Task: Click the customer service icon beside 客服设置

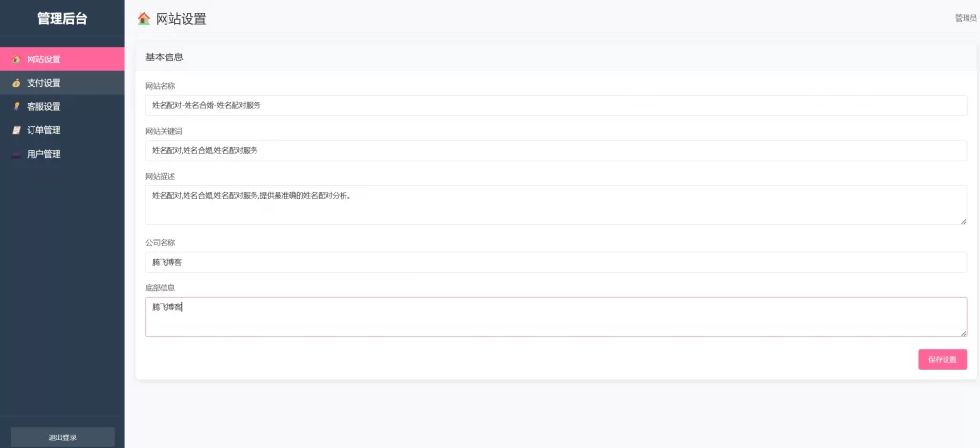Action: click(16, 106)
